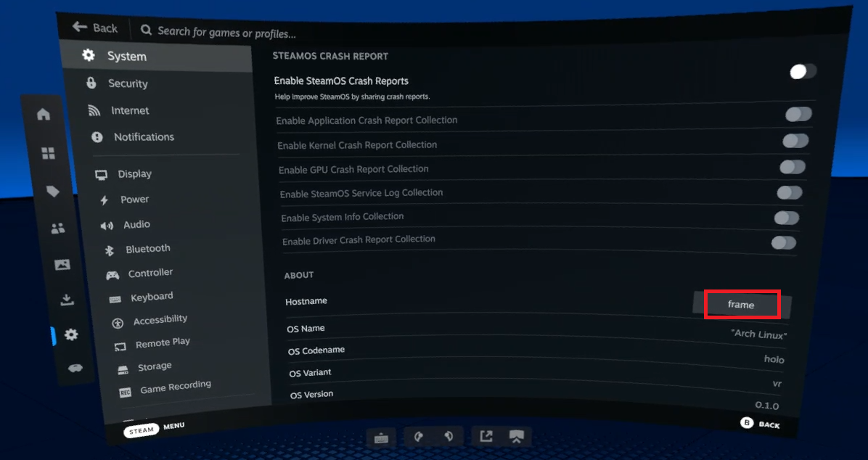Click the search for games or profiles field
868x460 pixels.
pos(226,31)
